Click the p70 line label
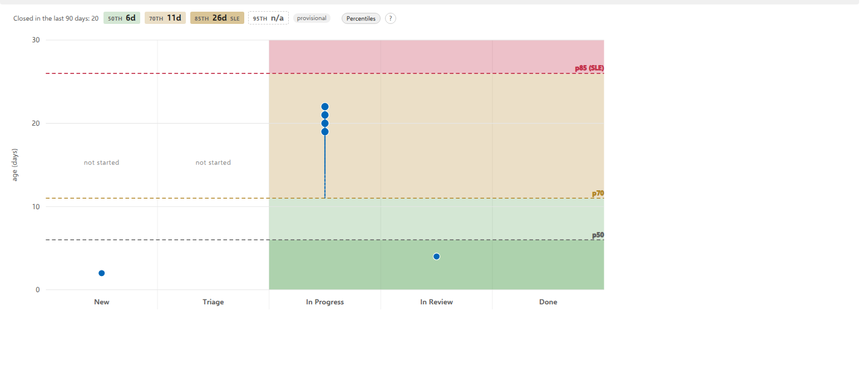This screenshot has height=365, width=868. point(598,194)
